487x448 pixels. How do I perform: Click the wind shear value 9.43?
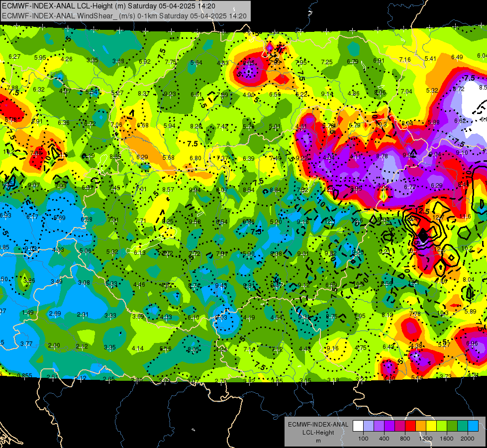click(221, 286)
